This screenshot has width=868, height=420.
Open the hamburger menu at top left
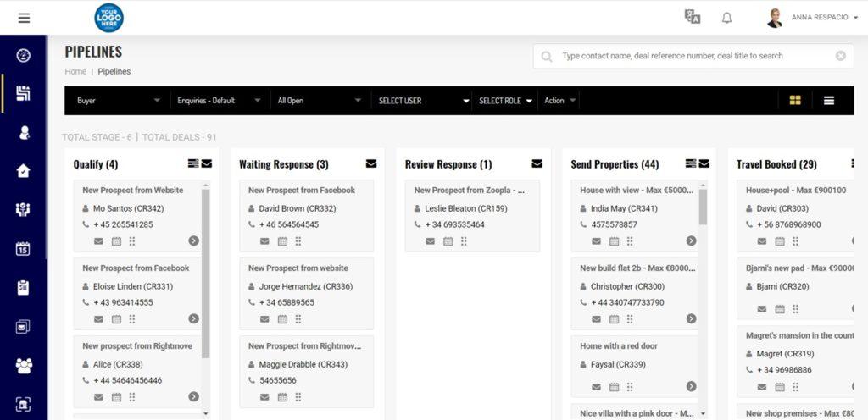(x=24, y=18)
